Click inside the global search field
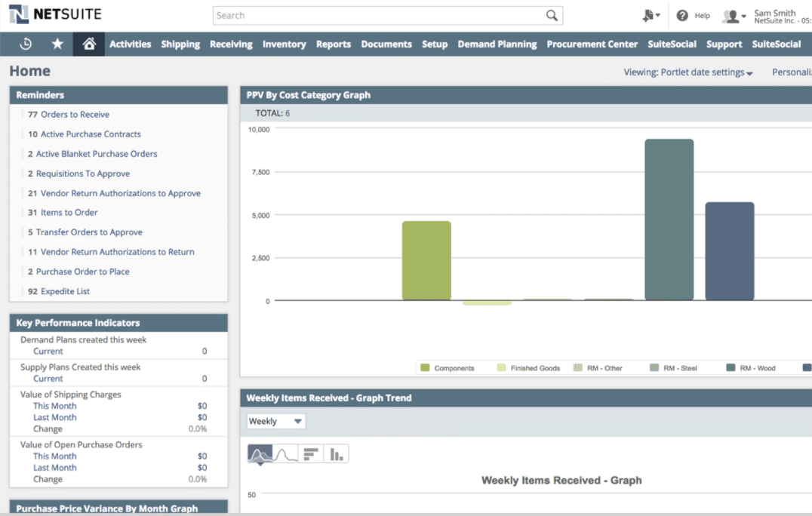The width and height of the screenshot is (812, 516). click(377, 14)
